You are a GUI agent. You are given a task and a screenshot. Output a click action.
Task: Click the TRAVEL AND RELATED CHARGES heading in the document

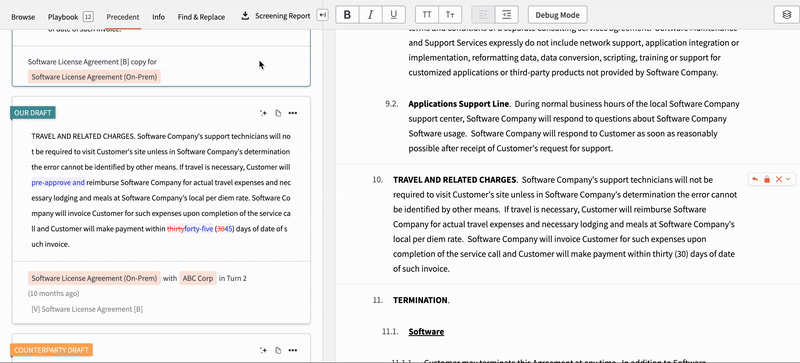[454, 180]
